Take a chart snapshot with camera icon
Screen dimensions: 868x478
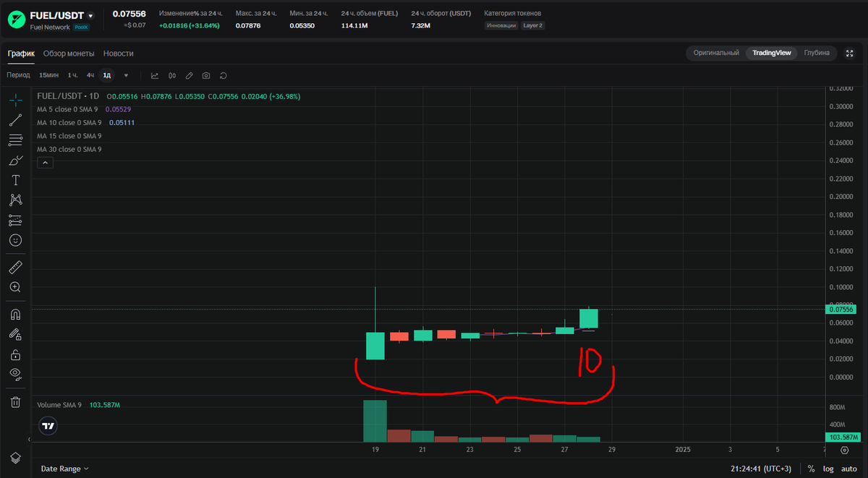point(206,75)
